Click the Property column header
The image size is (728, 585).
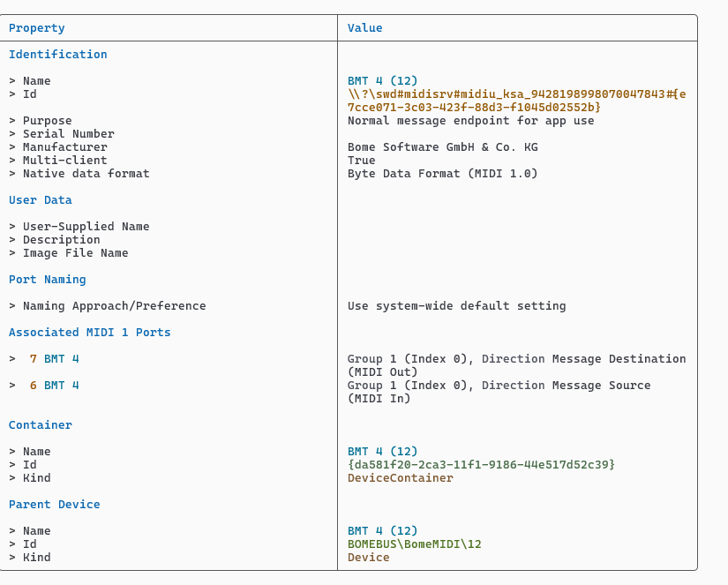(37, 28)
